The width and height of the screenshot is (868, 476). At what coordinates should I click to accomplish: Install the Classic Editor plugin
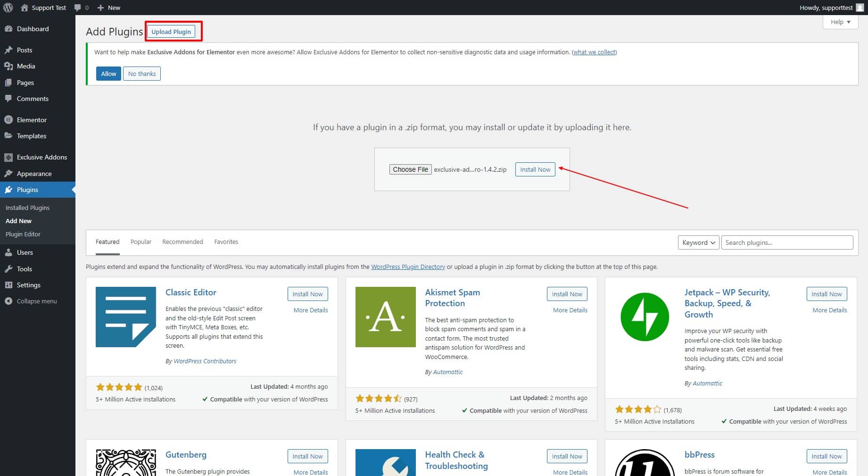point(307,294)
